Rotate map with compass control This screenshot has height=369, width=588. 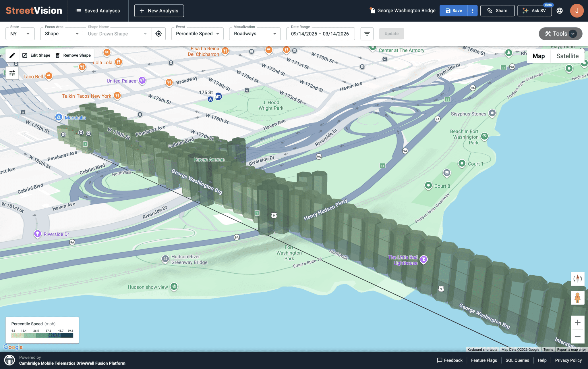[577, 278]
